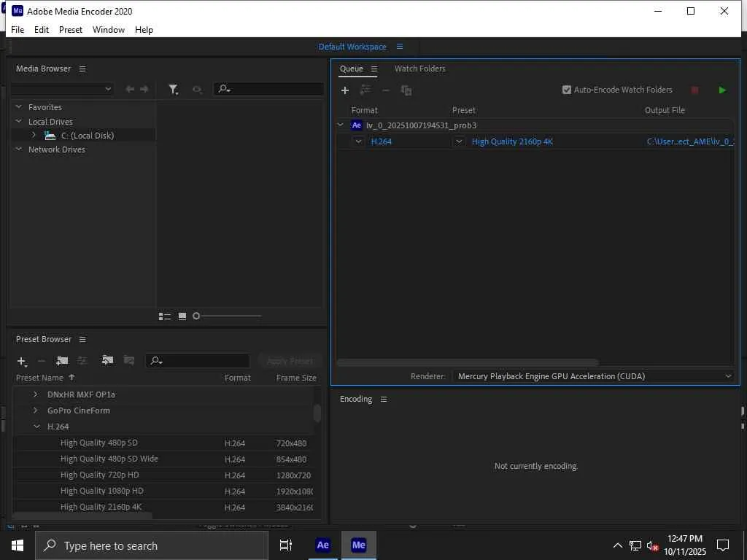747x560 pixels.
Task: Click the red Stop Queue button
Action: [694, 90]
